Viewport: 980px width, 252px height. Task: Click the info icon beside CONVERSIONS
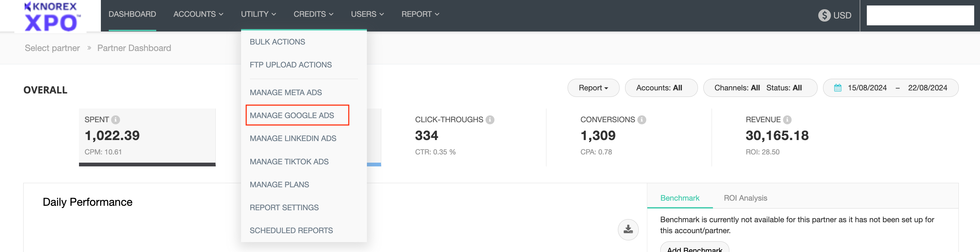pos(641,120)
